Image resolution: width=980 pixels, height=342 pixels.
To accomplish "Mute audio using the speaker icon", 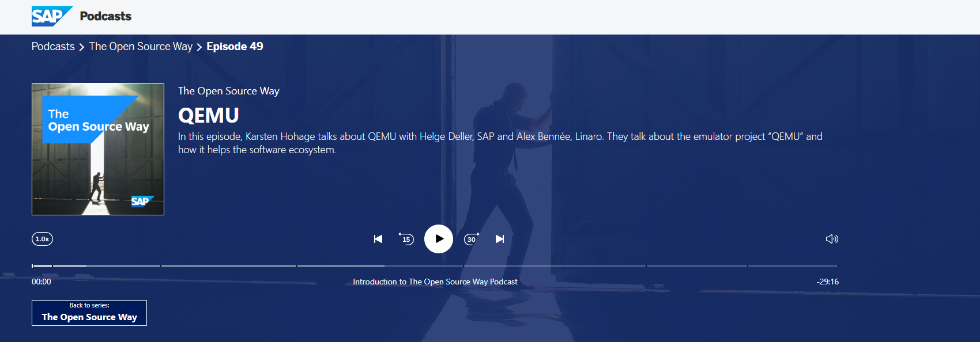I will pyautogui.click(x=832, y=239).
